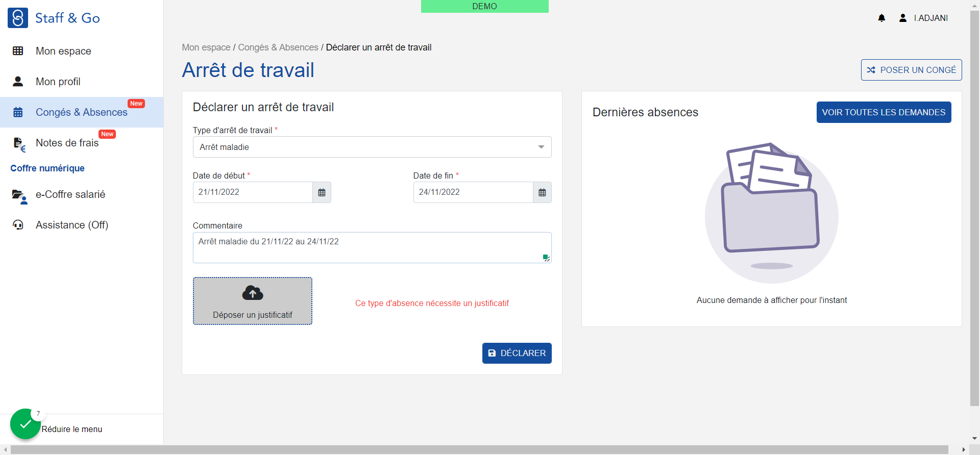Focus the Date de début field

tap(253, 192)
